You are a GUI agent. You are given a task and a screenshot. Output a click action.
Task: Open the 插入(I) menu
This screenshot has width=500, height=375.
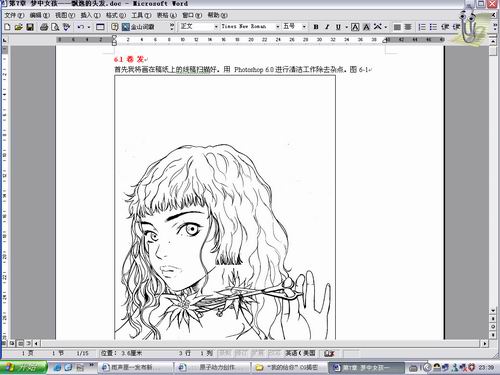point(90,15)
